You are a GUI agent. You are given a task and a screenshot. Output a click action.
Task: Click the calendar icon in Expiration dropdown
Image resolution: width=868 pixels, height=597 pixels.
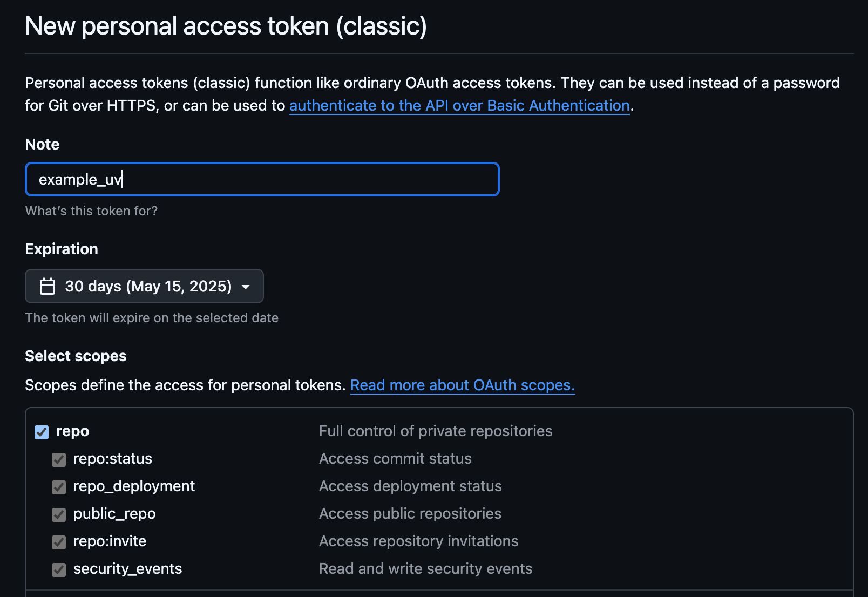click(48, 286)
